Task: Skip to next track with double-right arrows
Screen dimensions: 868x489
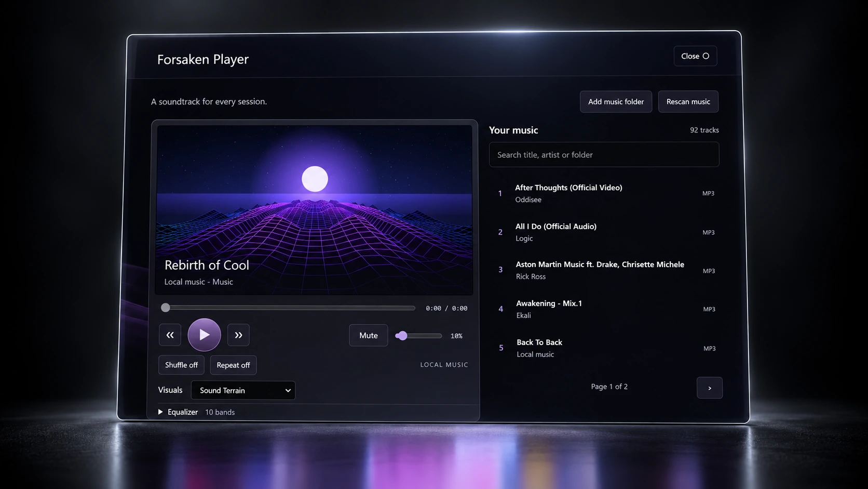Action: 238,335
